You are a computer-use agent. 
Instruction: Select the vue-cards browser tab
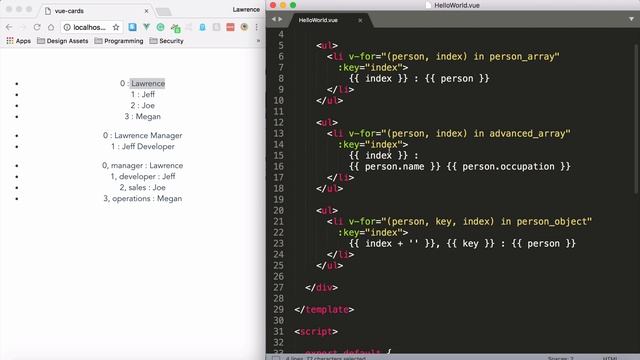tap(96, 11)
